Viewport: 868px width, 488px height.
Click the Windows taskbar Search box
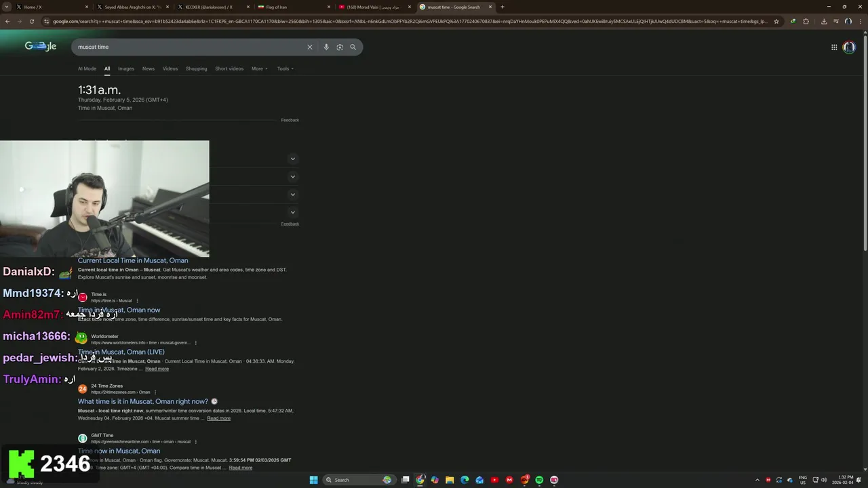pos(359,480)
